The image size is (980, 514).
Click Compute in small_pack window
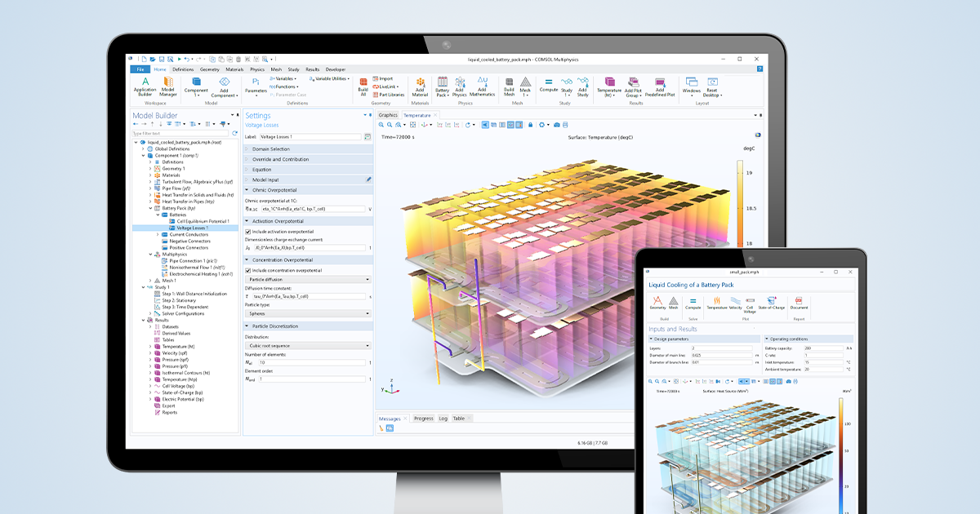(x=693, y=303)
